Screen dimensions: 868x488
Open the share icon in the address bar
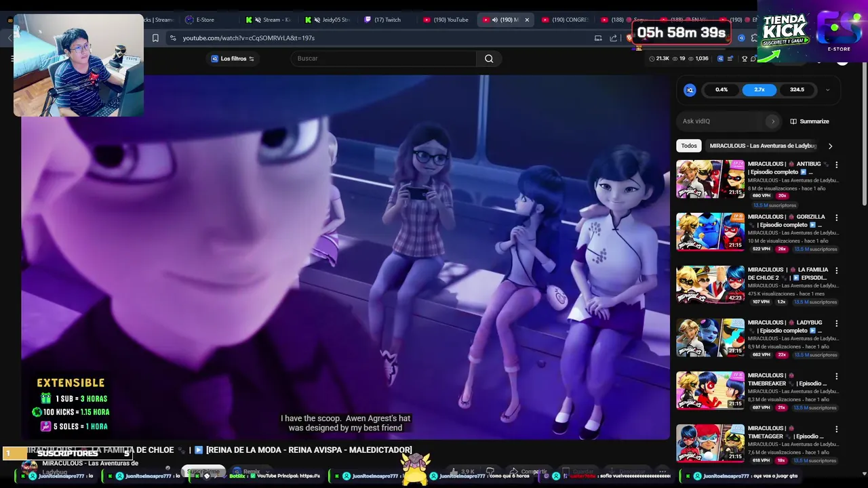point(614,38)
